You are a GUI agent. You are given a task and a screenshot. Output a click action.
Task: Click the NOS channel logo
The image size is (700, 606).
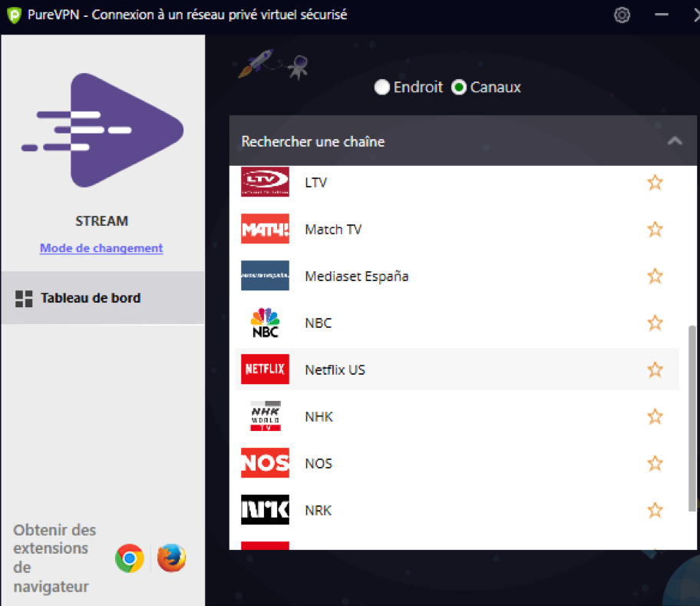265,463
